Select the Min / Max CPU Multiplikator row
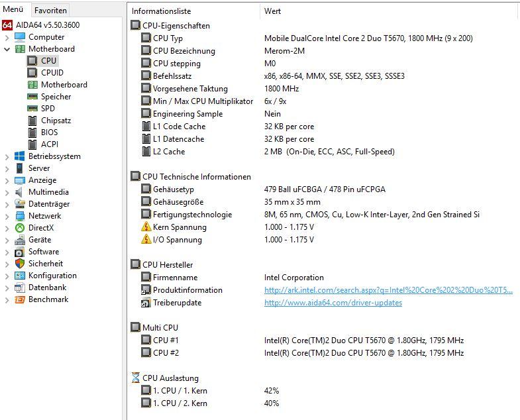 [x=323, y=101]
